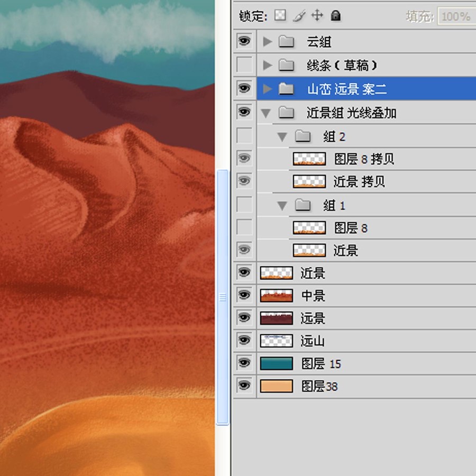This screenshot has width=476, height=476.
Task: Click the lock all padlock icon
Action: [x=335, y=15]
